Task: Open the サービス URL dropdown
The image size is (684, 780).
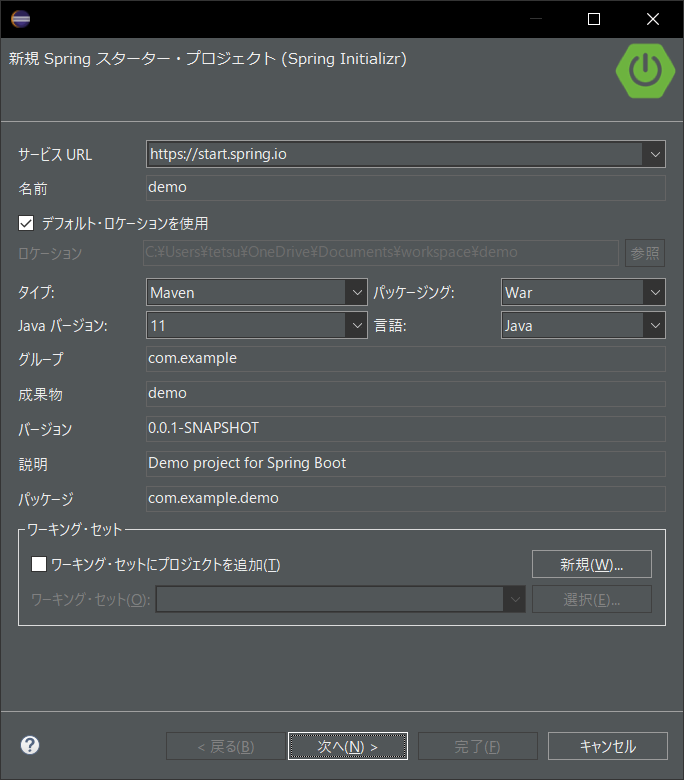Action: pyautogui.click(x=655, y=154)
